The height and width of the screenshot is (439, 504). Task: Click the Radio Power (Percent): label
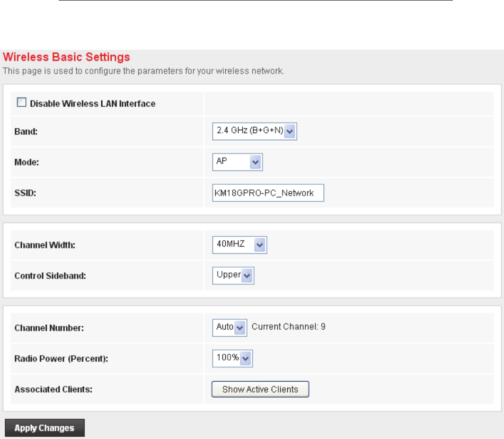[62, 359]
